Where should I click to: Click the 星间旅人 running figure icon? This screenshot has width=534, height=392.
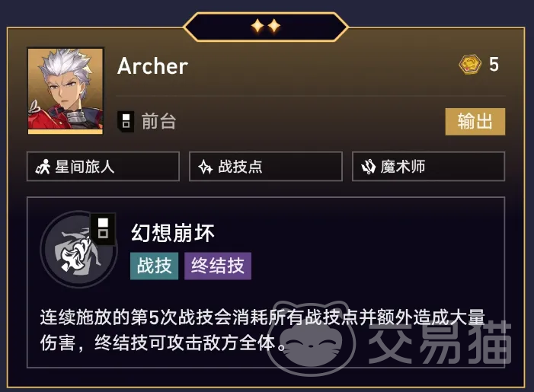(43, 167)
